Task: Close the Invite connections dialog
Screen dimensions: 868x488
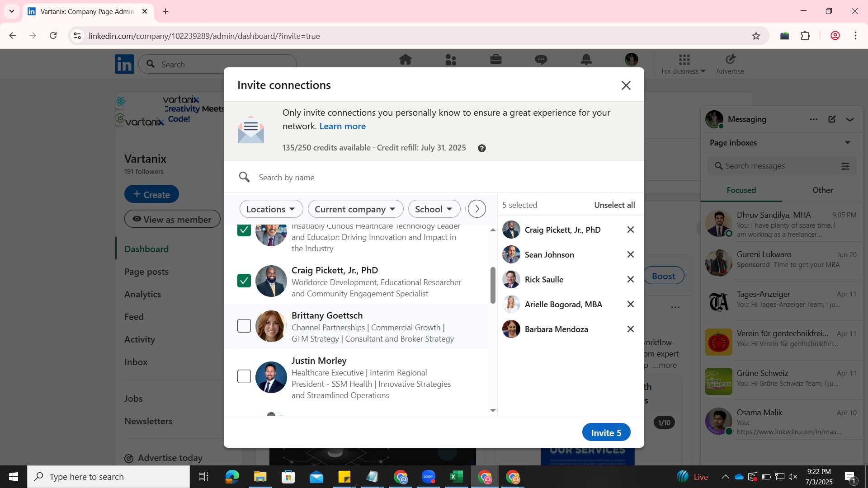Action: pos(626,85)
